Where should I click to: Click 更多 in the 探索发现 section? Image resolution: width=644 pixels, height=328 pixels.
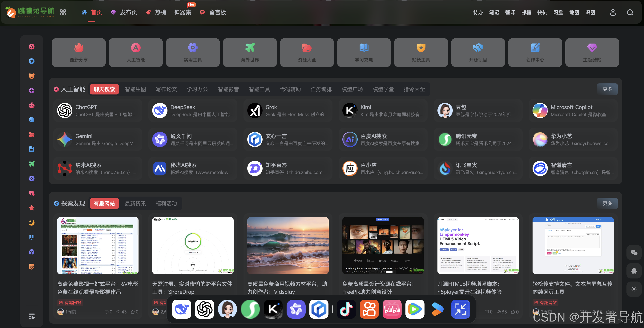coord(607,203)
